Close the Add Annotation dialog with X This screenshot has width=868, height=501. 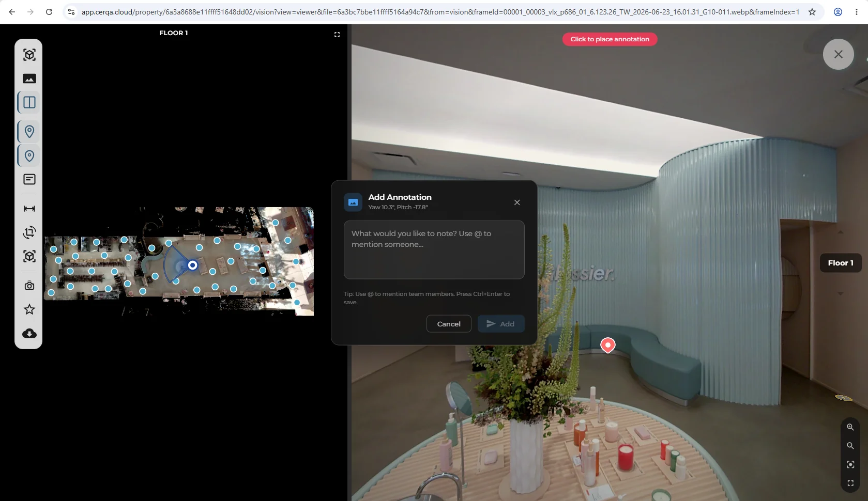pyautogui.click(x=517, y=202)
